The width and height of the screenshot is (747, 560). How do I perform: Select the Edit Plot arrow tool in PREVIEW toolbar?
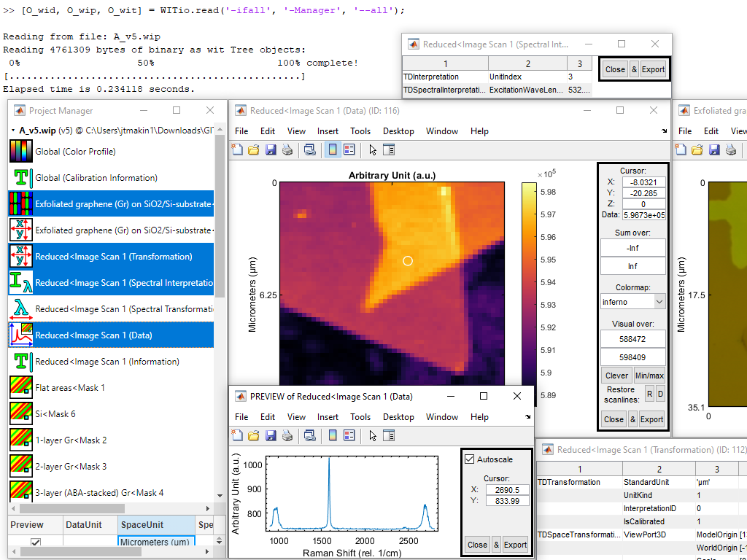[373, 436]
